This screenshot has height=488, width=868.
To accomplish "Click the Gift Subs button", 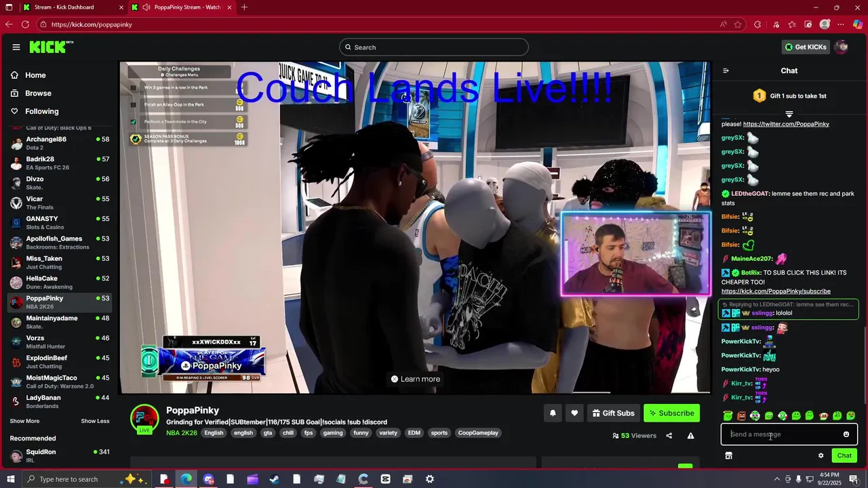I will tap(613, 413).
